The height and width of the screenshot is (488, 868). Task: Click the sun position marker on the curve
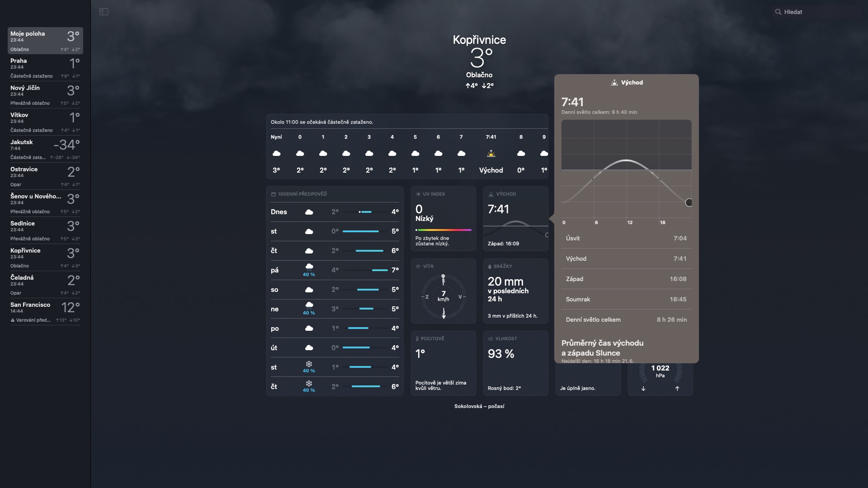(689, 202)
